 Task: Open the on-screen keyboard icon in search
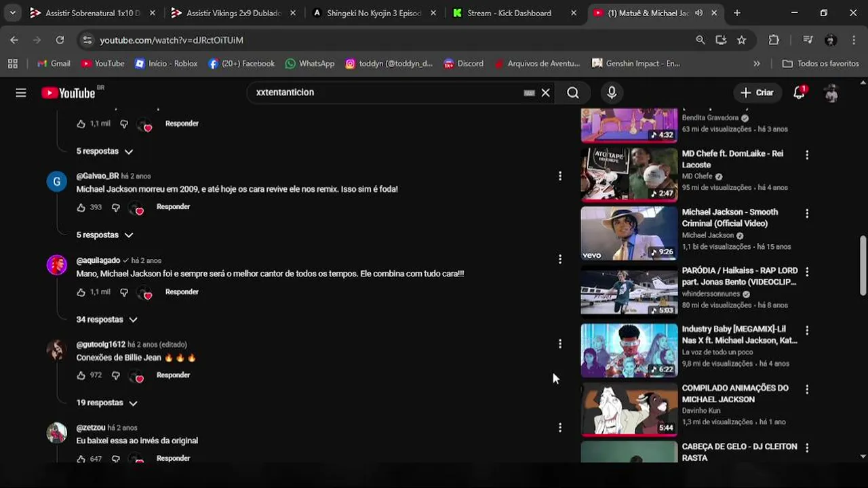click(530, 93)
